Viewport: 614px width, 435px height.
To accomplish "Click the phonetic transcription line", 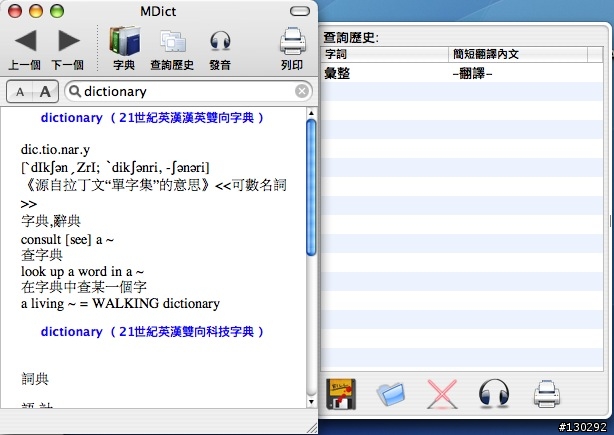I will tap(115, 168).
